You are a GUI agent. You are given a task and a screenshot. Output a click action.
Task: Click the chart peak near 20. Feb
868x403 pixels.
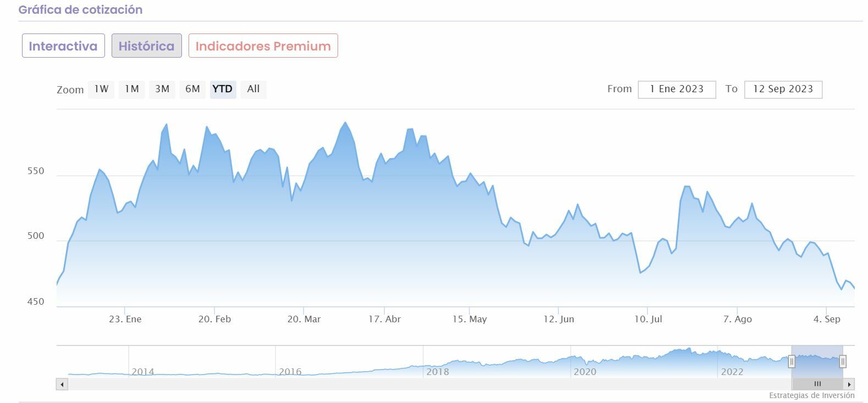pos(207,127)
